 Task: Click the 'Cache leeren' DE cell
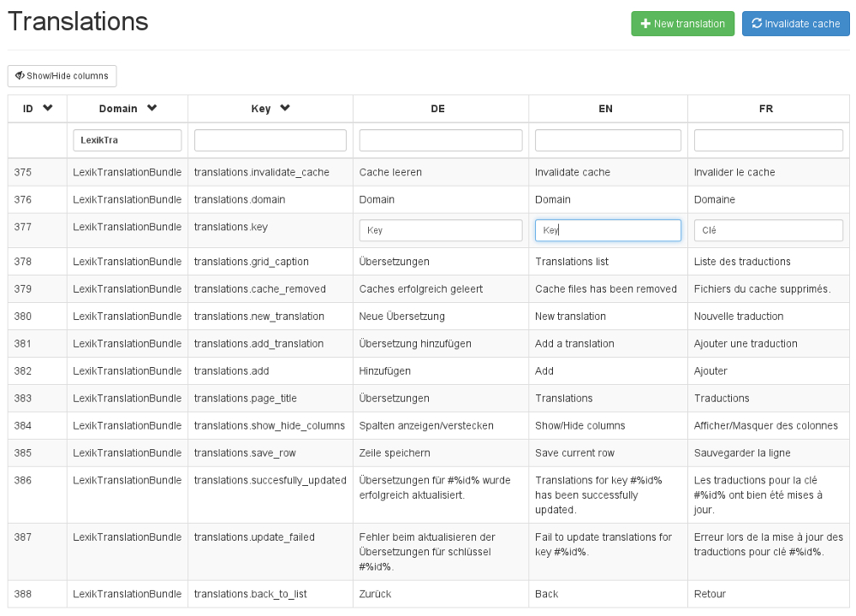(390, 172)
